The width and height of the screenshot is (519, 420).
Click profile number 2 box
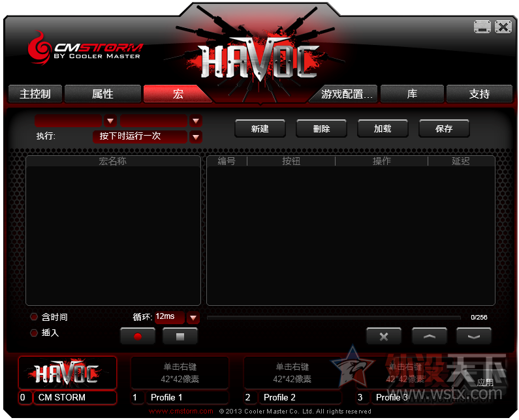pyautogui.click(x=250, y=397)
